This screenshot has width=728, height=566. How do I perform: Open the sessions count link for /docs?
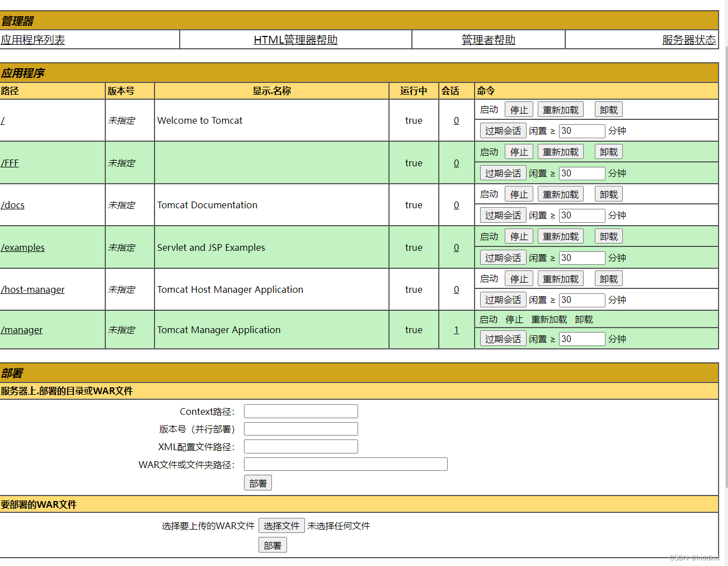coord(456,205)
